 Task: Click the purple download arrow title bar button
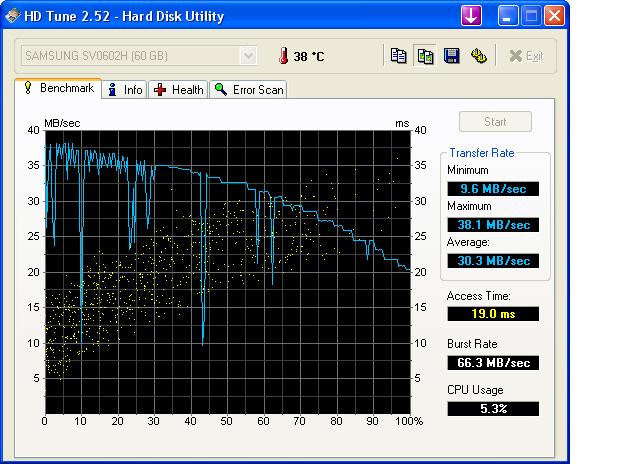471,16
